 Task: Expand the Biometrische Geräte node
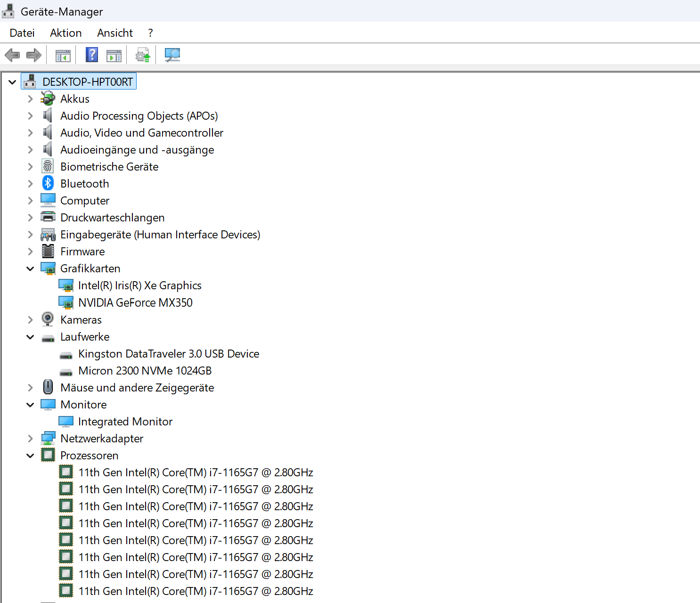[x=30, y=167]
